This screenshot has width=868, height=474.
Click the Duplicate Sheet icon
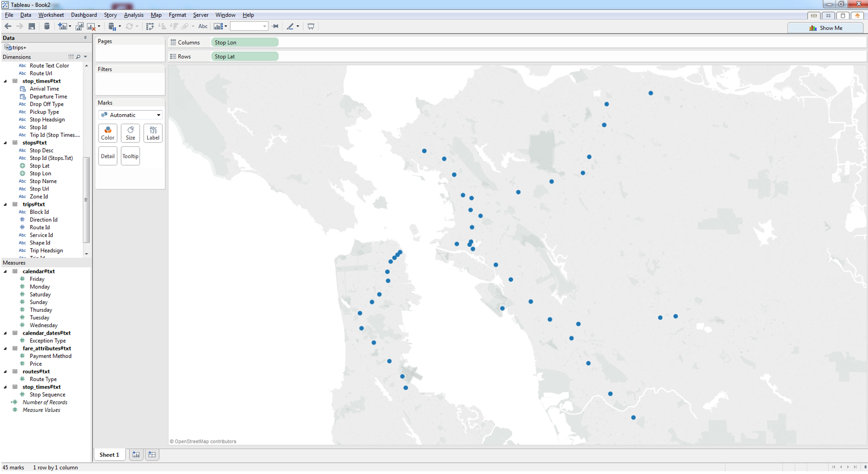coord(79,26)
